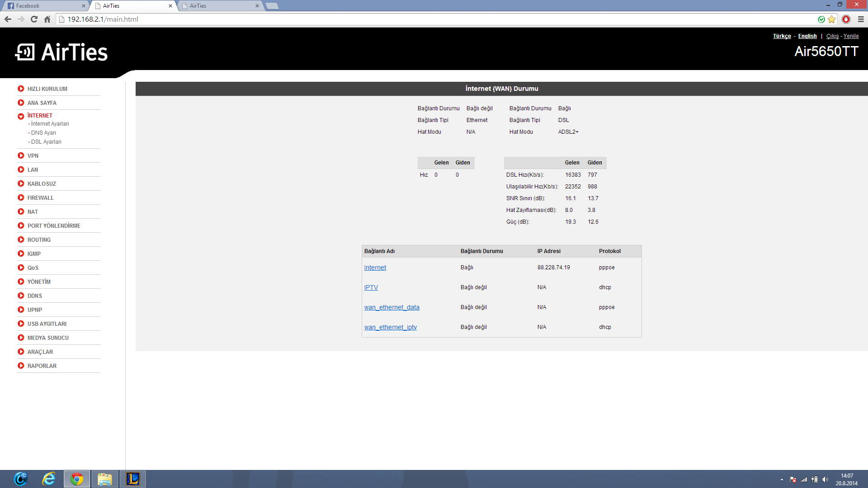Expand ANA SAYFA menu arrow
The height and width of the screenshot is (488, 868).
(x=21, y=103)
